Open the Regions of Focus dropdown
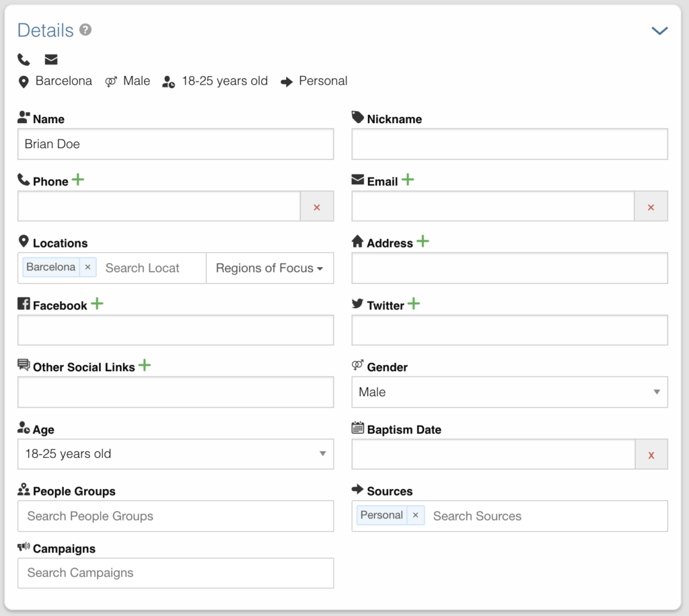The image size is (689, 616). tap(270, 268)
